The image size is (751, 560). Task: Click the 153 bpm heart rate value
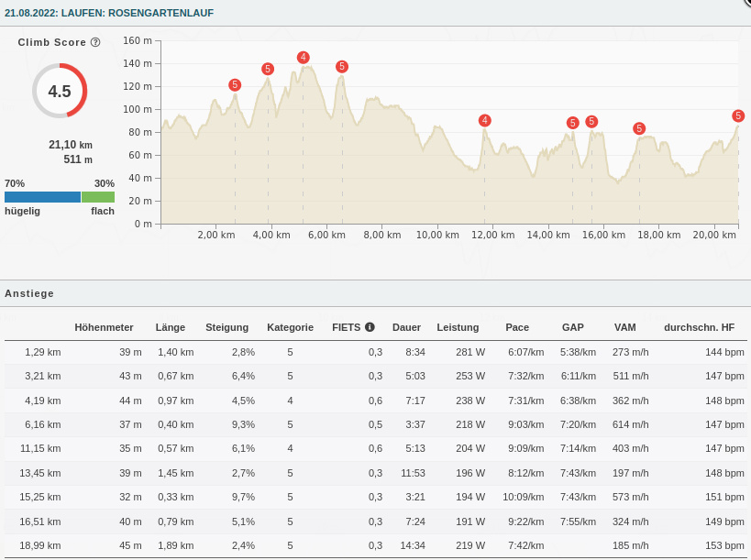pos(724,545)
